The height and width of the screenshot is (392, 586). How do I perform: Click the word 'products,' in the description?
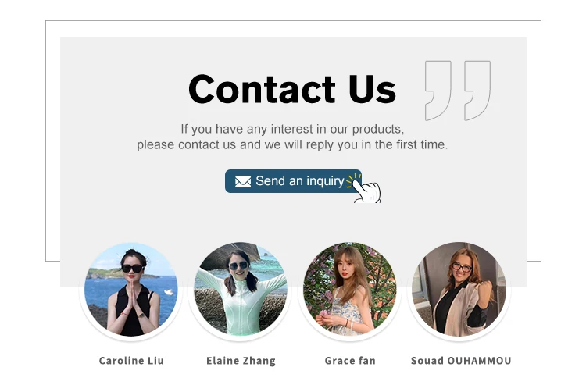pos(378,129)
